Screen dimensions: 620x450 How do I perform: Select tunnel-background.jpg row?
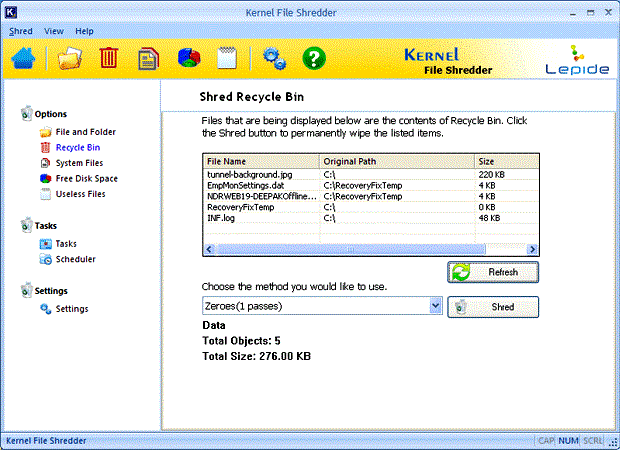click(371, 174)
